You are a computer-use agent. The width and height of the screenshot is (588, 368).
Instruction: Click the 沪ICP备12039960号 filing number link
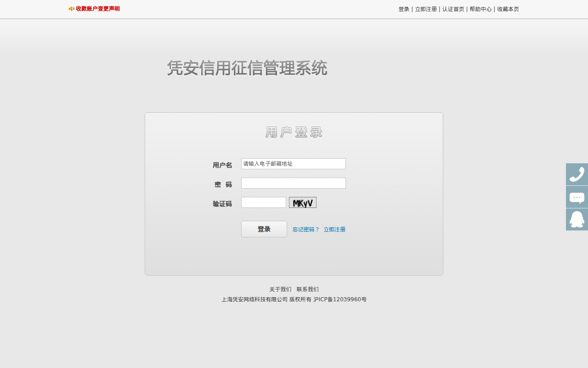[340, 299]
